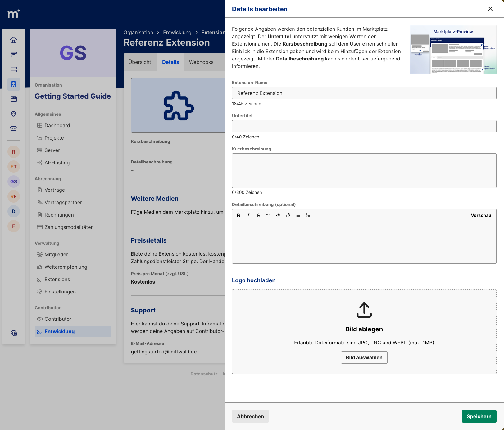Switch to the Webhooks tab
Viewport: 504px width, 430px height.
pyautogui.click(x=201, y=62)
